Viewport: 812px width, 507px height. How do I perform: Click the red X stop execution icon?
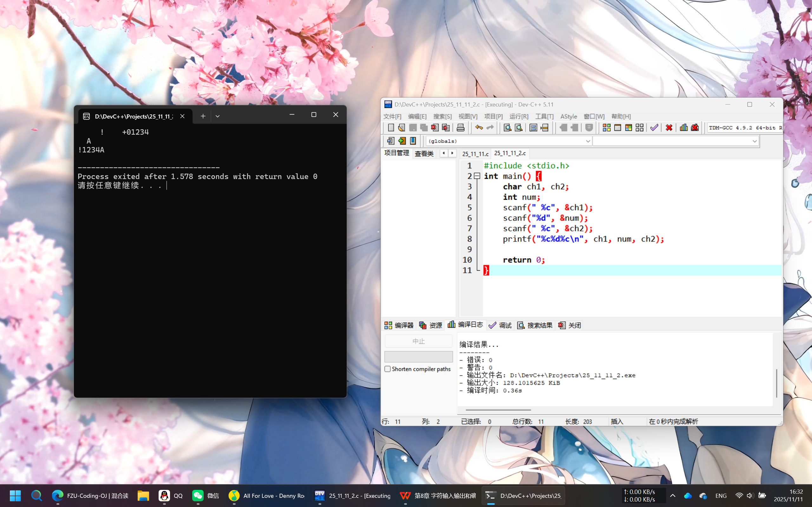pyautogui.click(x=669, y=127)
